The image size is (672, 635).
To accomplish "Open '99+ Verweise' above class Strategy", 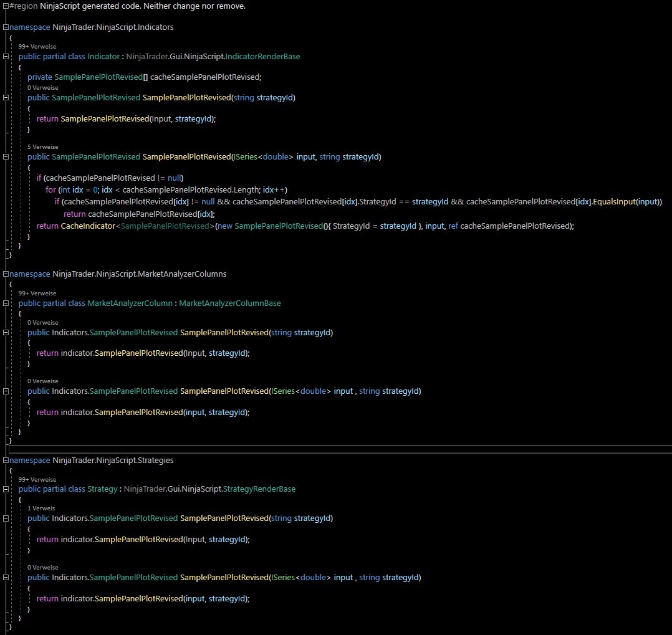I will (37, 479).
